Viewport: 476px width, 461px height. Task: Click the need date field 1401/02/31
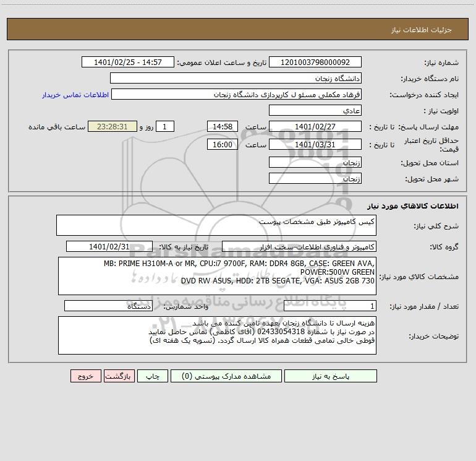[109, 247]
